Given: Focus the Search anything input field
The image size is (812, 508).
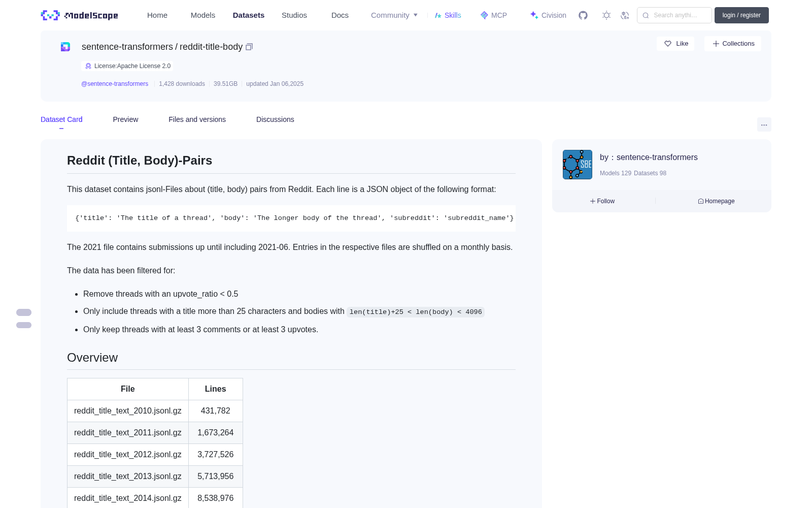Looking at the screenshot, I should point(674,15).
